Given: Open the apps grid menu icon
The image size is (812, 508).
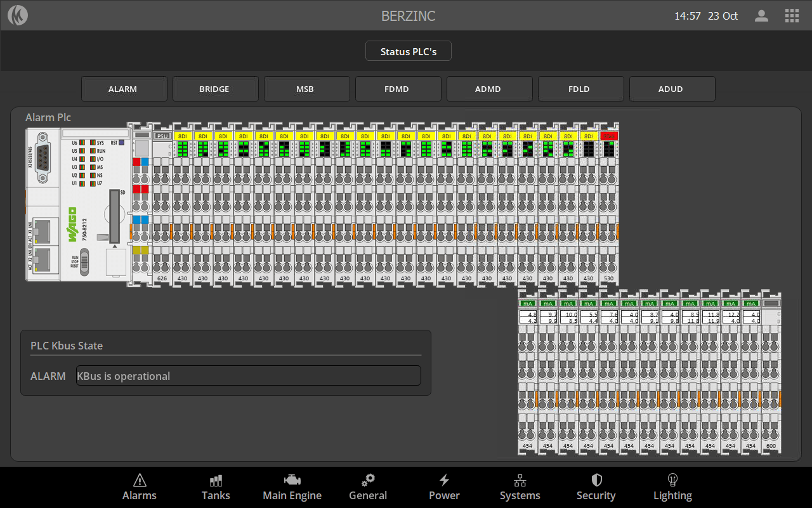Looking at the screenshot, I should tap(792, 16).
